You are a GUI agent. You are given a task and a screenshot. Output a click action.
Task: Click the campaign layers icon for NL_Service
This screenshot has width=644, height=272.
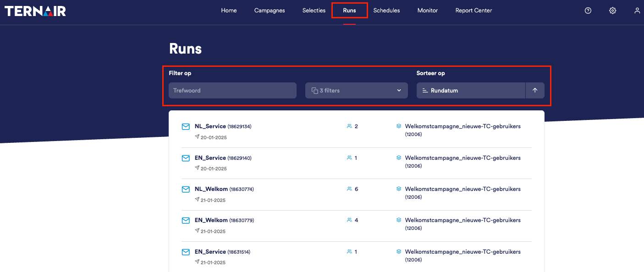(x=399, y=126)
